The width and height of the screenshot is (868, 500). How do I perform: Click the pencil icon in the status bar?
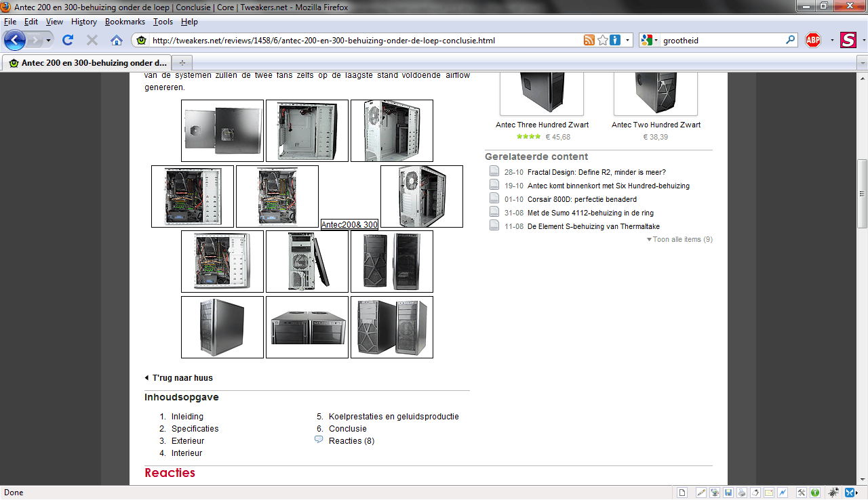point(701,493)
